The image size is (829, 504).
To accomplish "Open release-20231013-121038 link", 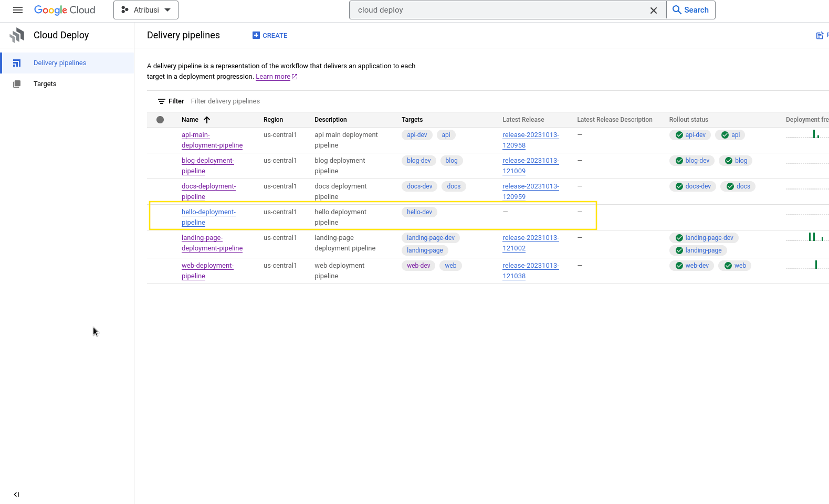I will pos(531,271).
